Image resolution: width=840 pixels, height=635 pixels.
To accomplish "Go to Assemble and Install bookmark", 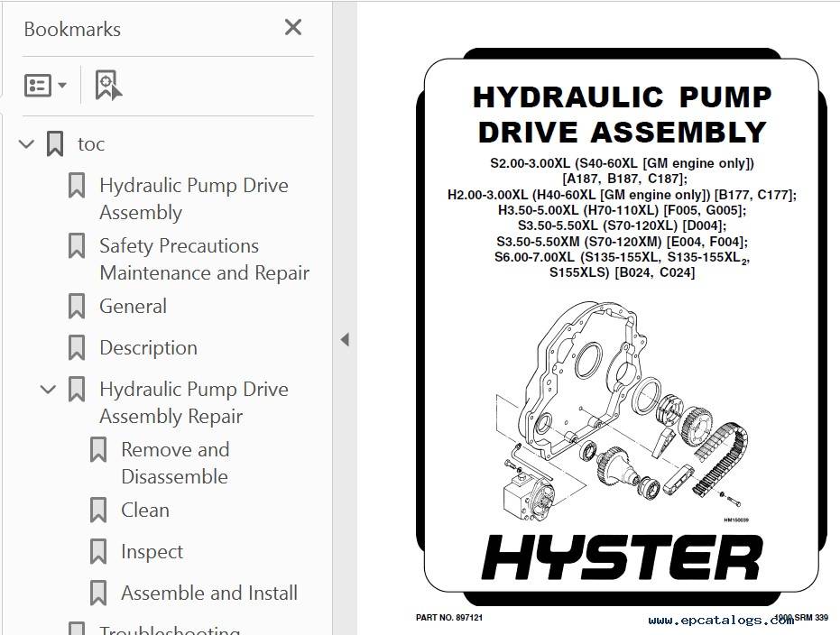I will tap(209, 594).
